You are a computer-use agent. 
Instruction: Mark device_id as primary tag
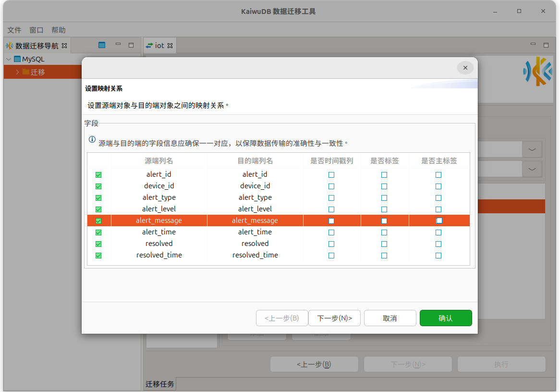pyautogui.click(x=438, y=186)
